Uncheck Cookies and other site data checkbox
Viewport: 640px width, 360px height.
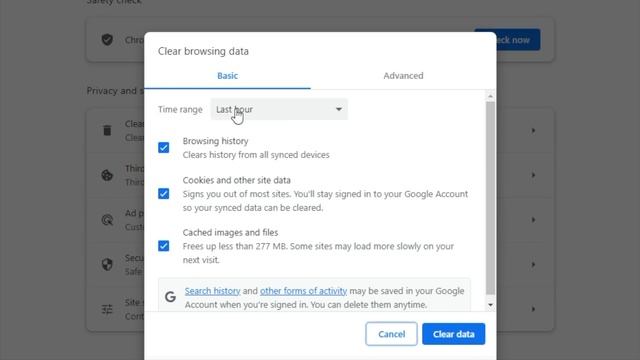click(164, 193)
